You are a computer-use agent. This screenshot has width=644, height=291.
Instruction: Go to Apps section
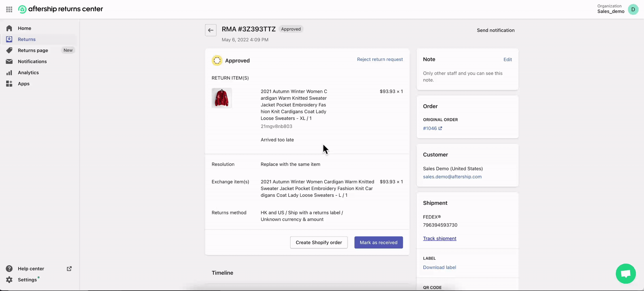click(x=24, y=84)
